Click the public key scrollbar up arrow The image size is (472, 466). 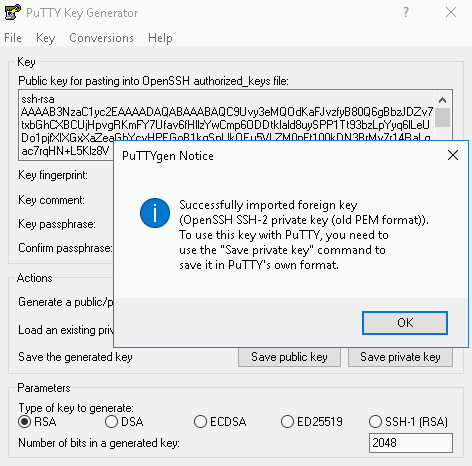click(442, 100)
